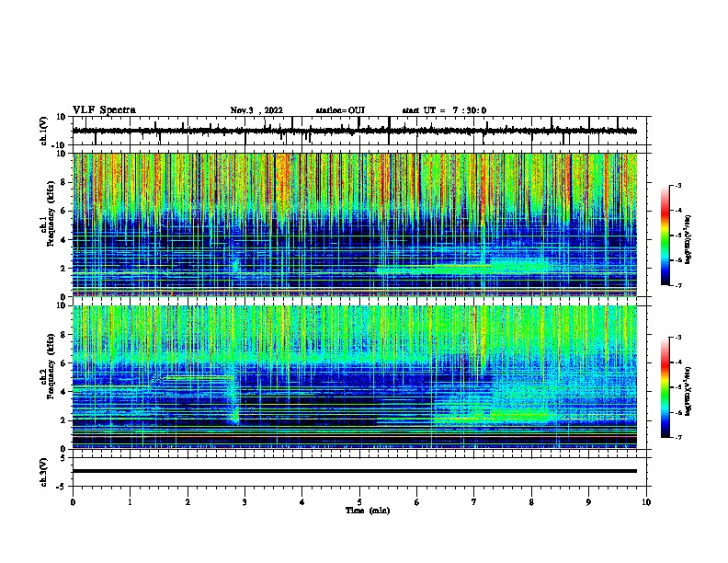728x563 pixels.
Task: Click the ch.1 spectrogram color scale bar
Action: 665,236
